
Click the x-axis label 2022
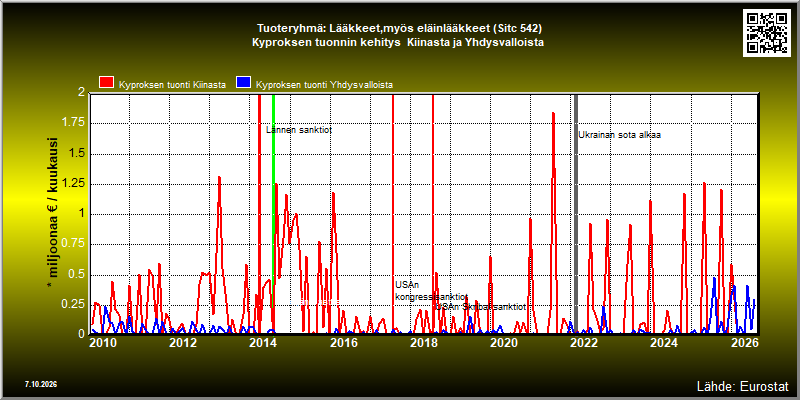tap(583, 342)
